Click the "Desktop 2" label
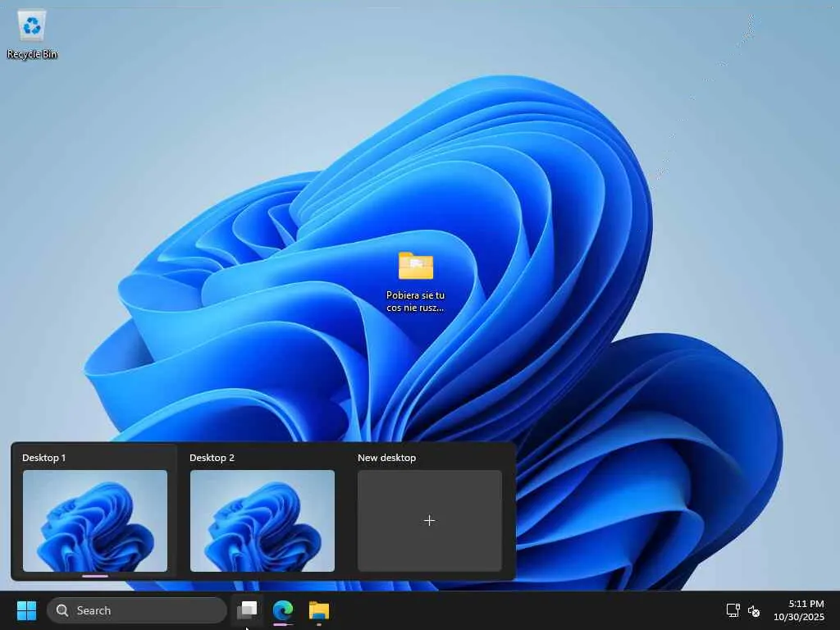 click(212, 458)
